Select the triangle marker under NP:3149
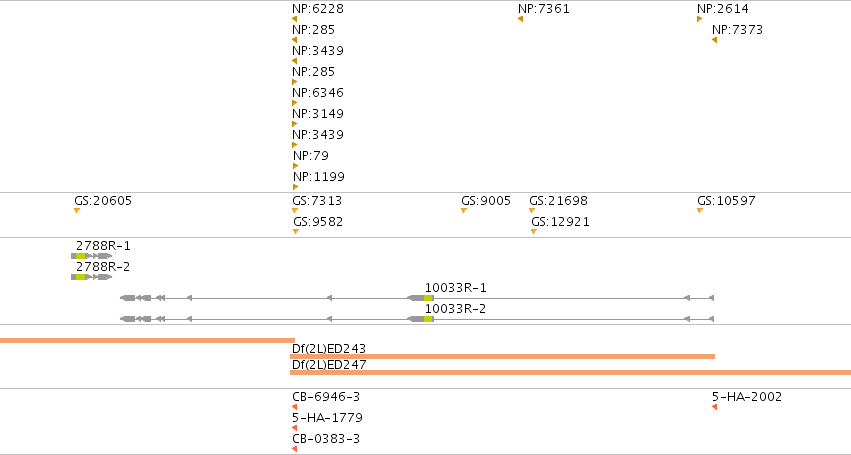The height and width of the screenshot is (455, 851). pos(295,124)
